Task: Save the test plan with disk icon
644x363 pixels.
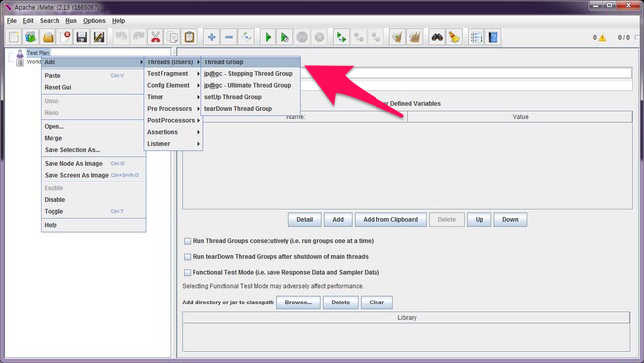Action: 82,37
